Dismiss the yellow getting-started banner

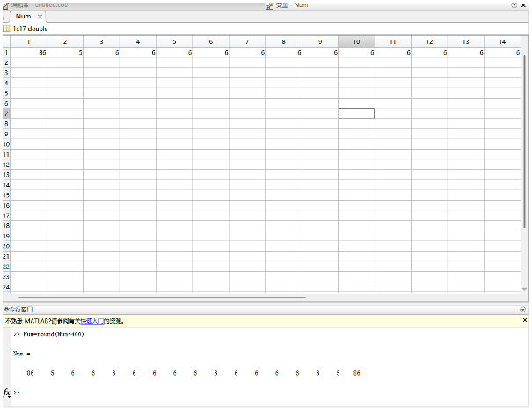pos(526,321)
